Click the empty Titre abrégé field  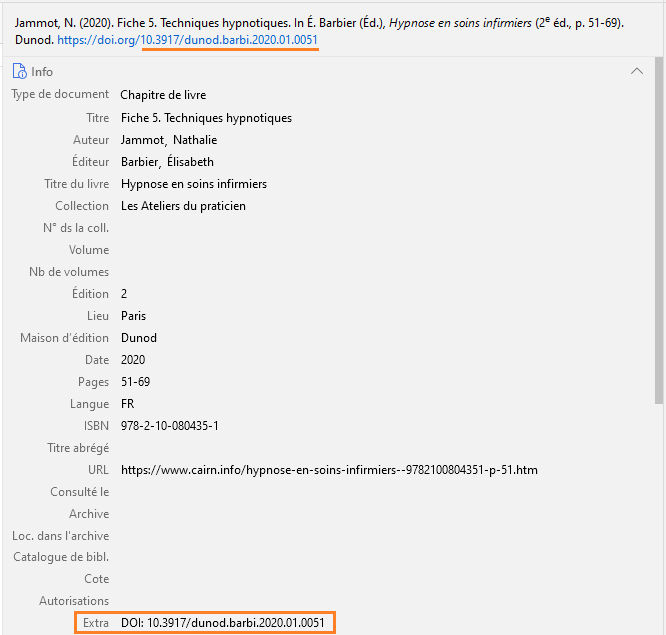(382, 448)
